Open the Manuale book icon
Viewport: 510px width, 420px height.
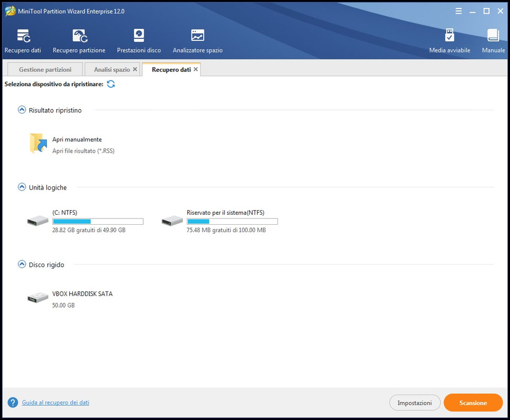pyautogui.click(x=493, y=35)
